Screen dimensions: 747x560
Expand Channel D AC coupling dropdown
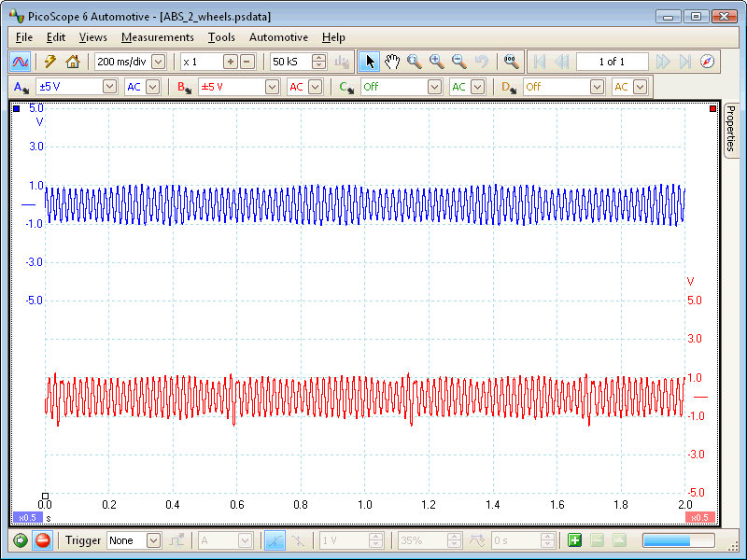click(640, 87)
